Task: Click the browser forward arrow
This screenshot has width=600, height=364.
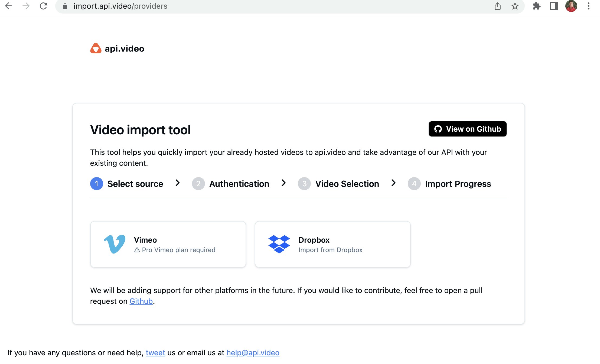Action: point(26,6)
